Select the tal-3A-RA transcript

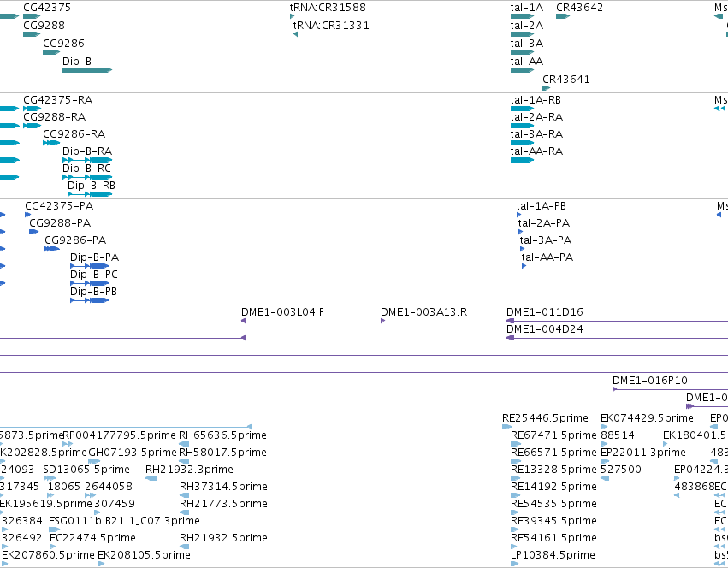pos(523,143)
